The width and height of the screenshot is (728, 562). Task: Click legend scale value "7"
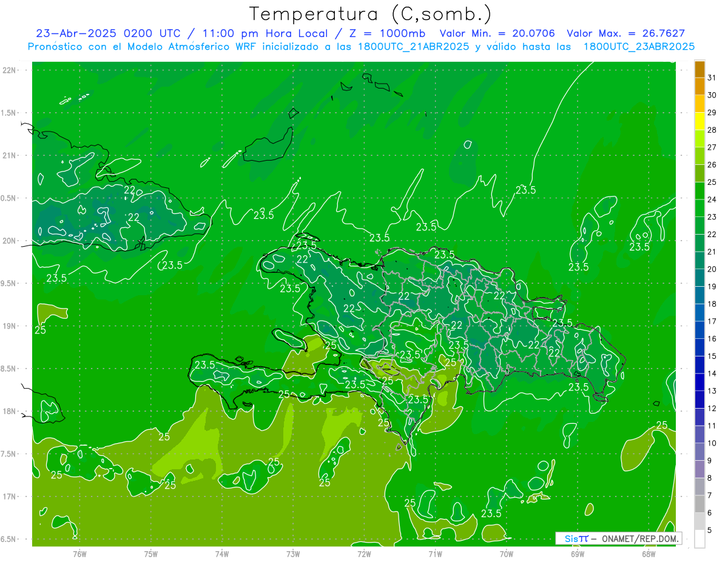pos(710,496)
